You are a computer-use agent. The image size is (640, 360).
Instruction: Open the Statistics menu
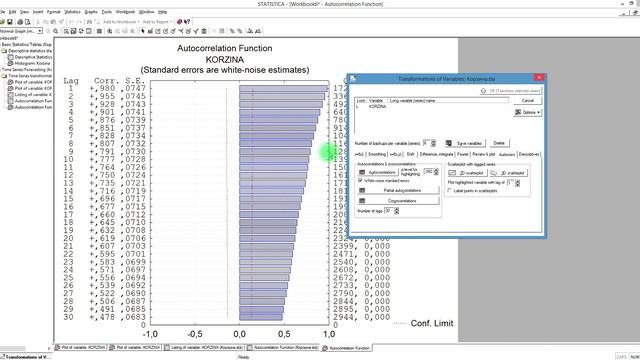click(72, 12)
